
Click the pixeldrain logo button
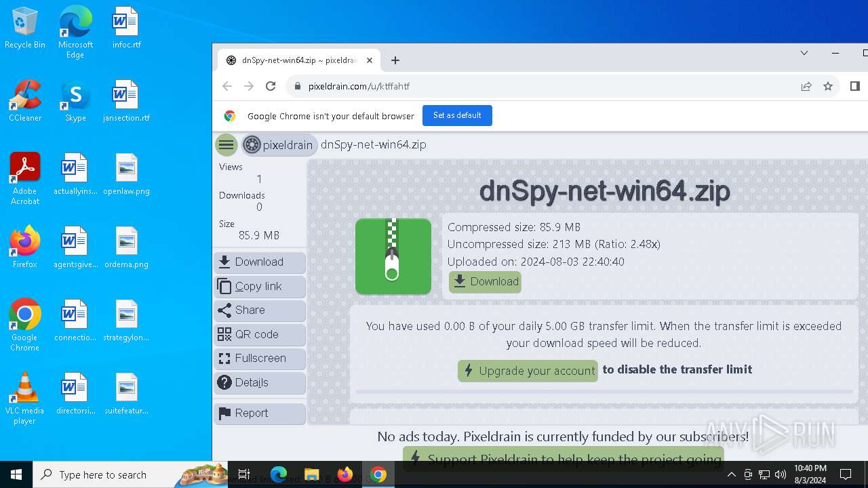pos(279,144)
